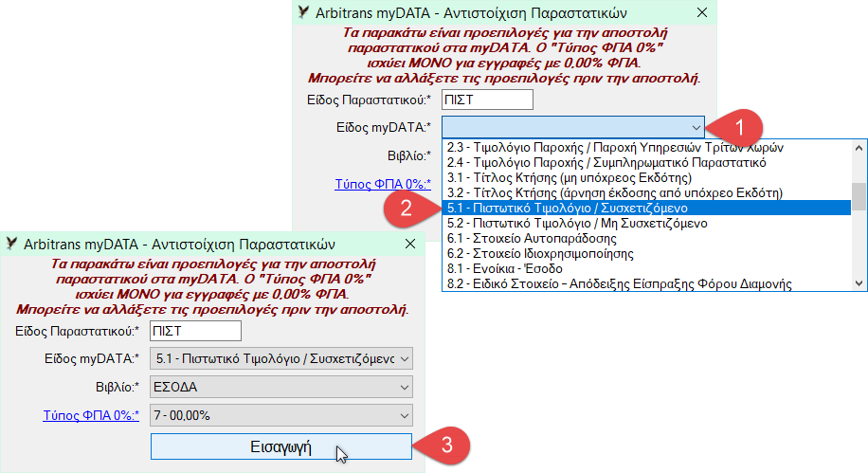
Task: Close the upper Arbitrans myDATA dialog
Action: tap(702, 12)
